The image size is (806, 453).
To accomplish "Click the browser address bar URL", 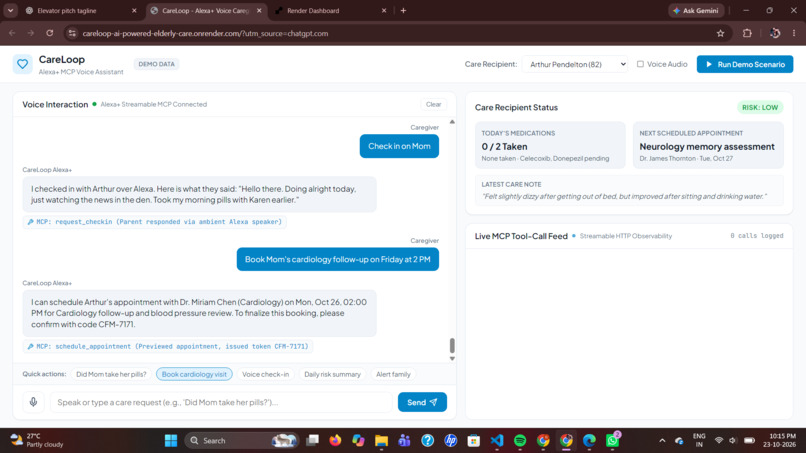I will point(205,33).
